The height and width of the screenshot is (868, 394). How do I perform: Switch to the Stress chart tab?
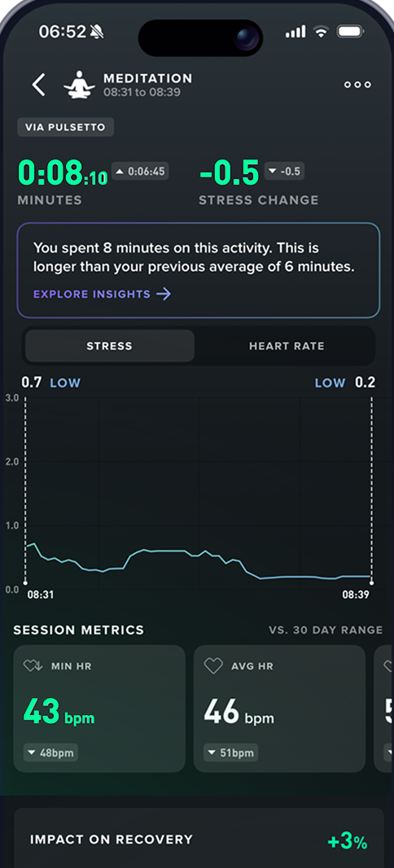click(x=110, y=346)
